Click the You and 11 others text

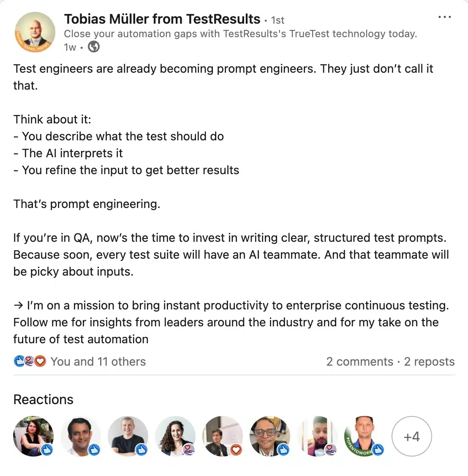click(x=98, y=361)
